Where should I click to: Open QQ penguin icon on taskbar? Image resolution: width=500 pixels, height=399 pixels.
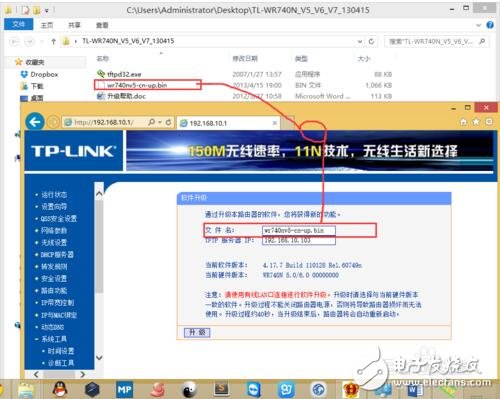[60, 389]
